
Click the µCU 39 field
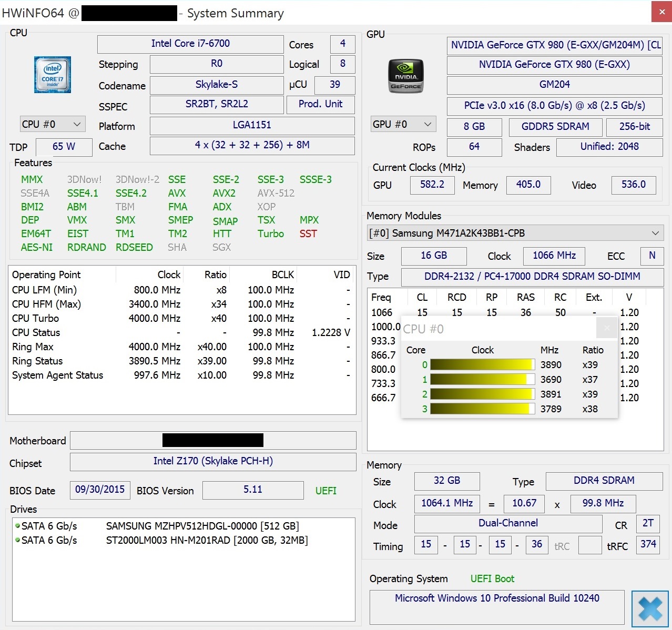[x=335, y=85]
